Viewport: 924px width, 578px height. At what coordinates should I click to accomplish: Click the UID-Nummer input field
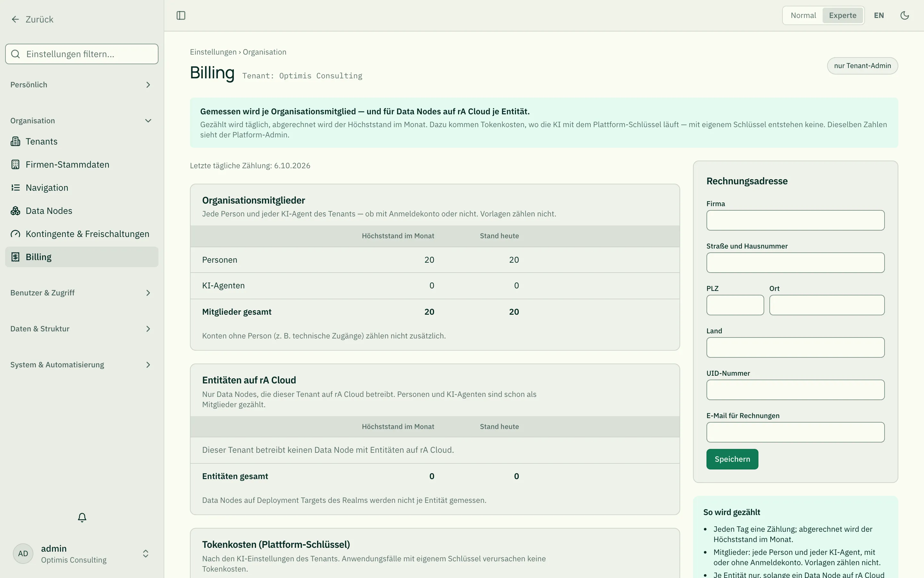coord(795,390)
